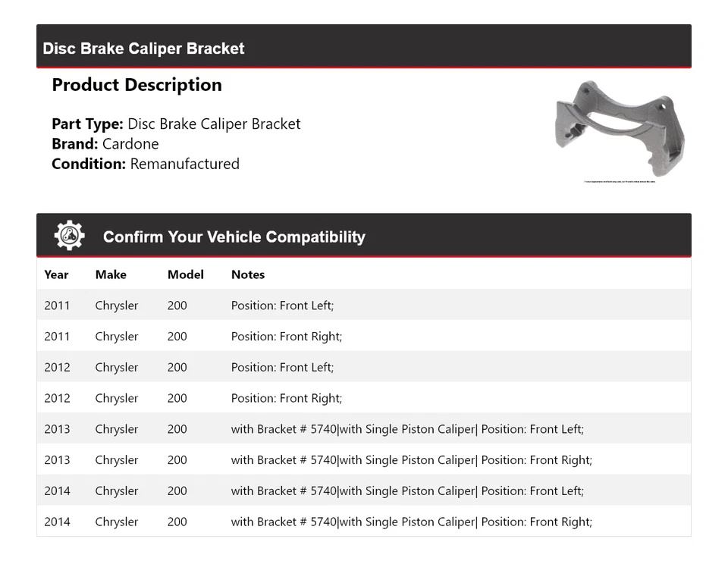Screen dimensions: 728x561
Task: Click the Disc Brake Caliper Bracket title bar
Action: tap(143, 49)
